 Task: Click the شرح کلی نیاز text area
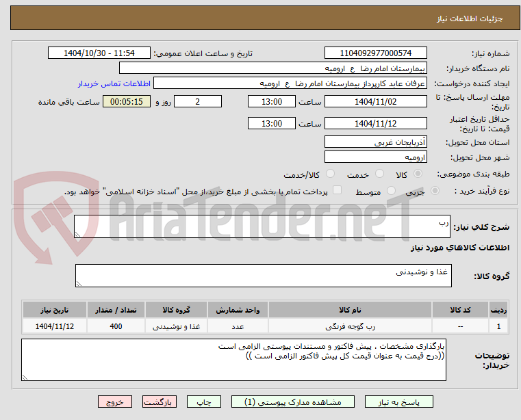click(x=262, y=226)
